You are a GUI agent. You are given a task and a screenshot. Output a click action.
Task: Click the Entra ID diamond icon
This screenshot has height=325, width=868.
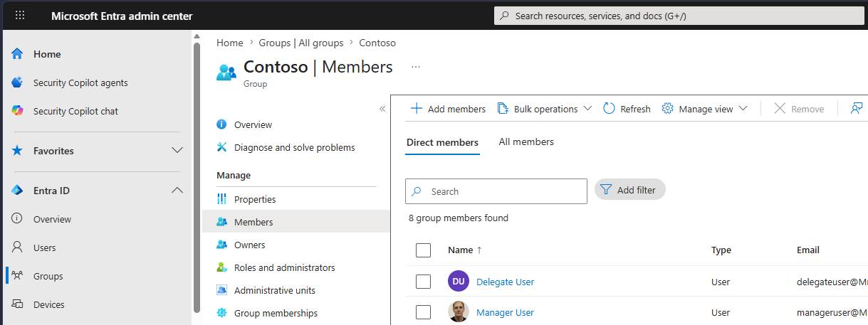pos(18,191)
